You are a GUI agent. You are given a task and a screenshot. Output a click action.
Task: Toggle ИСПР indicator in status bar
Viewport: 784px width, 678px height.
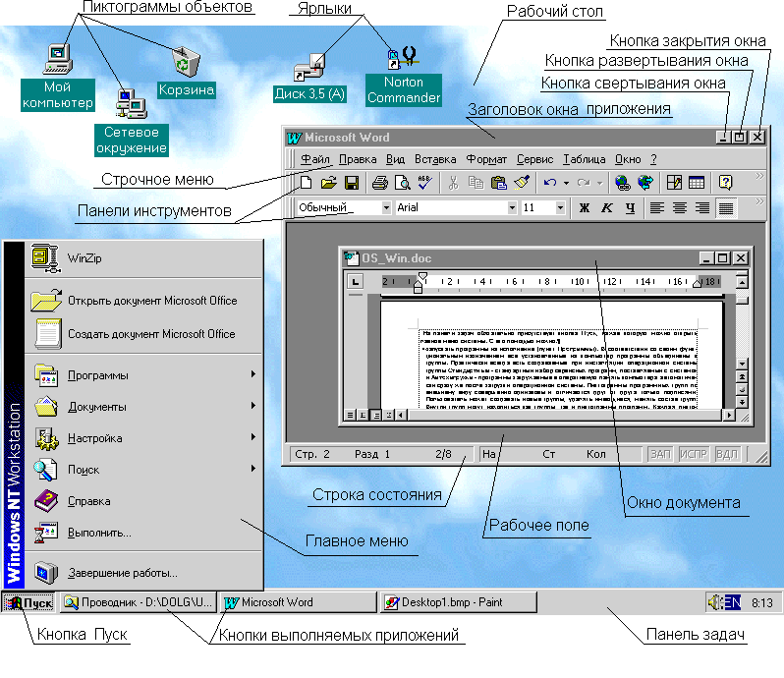[694, 454]
